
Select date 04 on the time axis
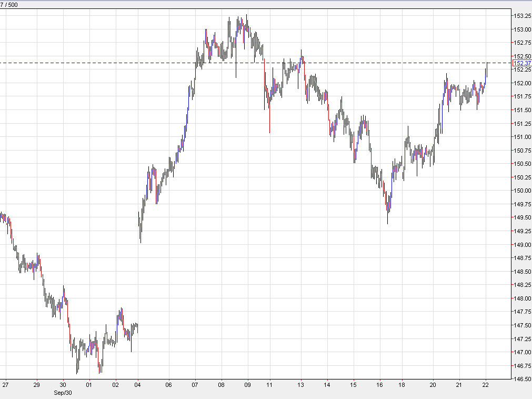pyautogui.click(x=138, y=385)
